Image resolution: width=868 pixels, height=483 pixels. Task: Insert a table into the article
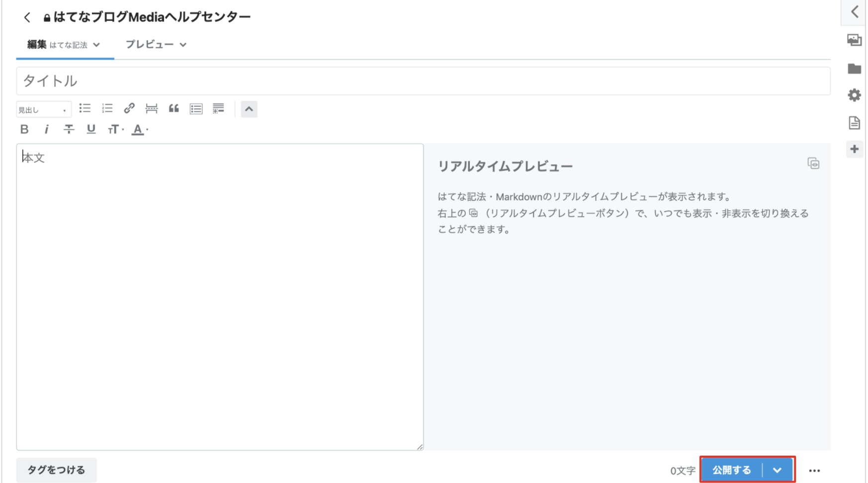196,108
